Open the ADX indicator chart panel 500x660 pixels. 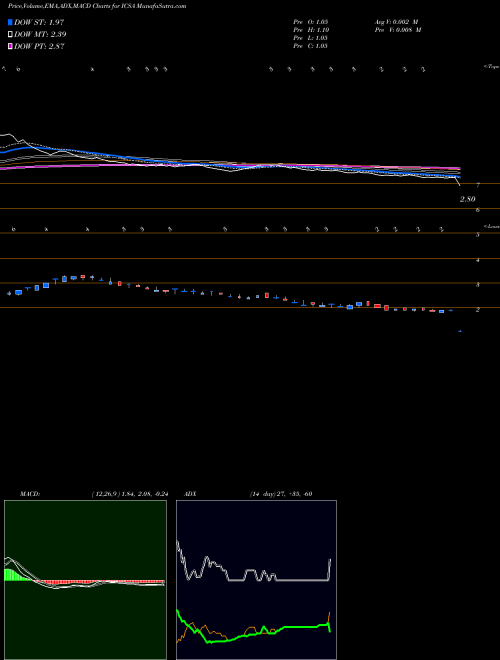[x=256, y=580]
